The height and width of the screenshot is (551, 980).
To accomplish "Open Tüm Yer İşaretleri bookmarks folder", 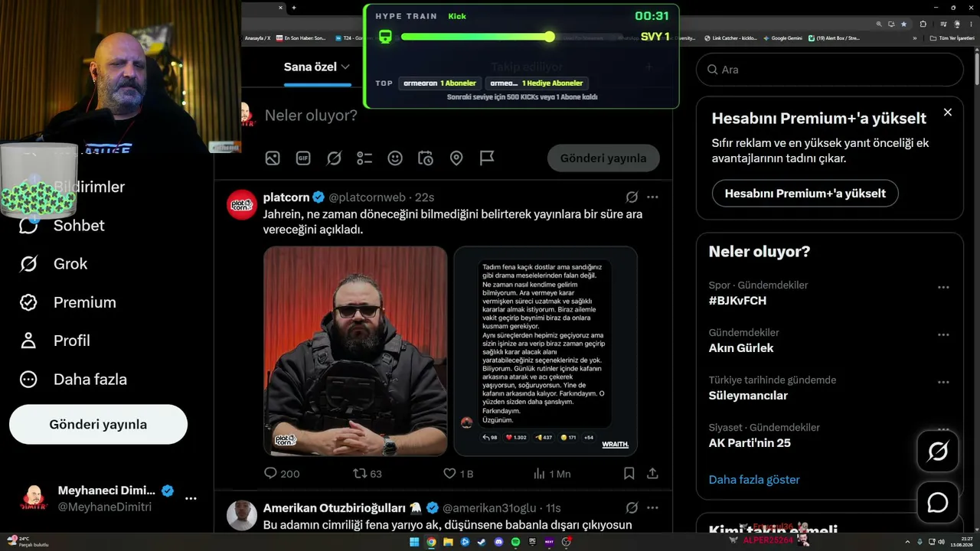I will coord(953,38).
